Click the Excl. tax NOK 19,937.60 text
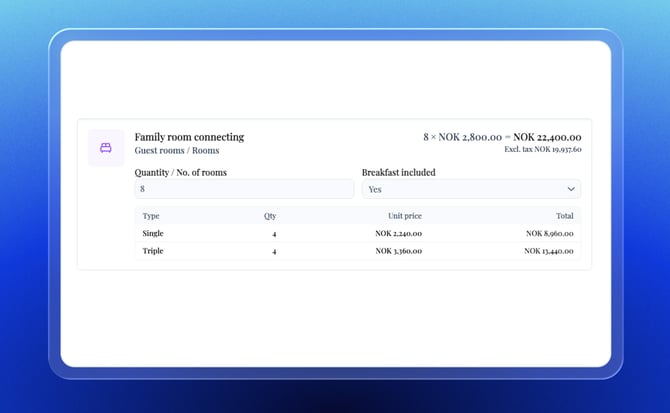Image resolution: width=670 pixels, height=413 pixels. coord(543,149)
